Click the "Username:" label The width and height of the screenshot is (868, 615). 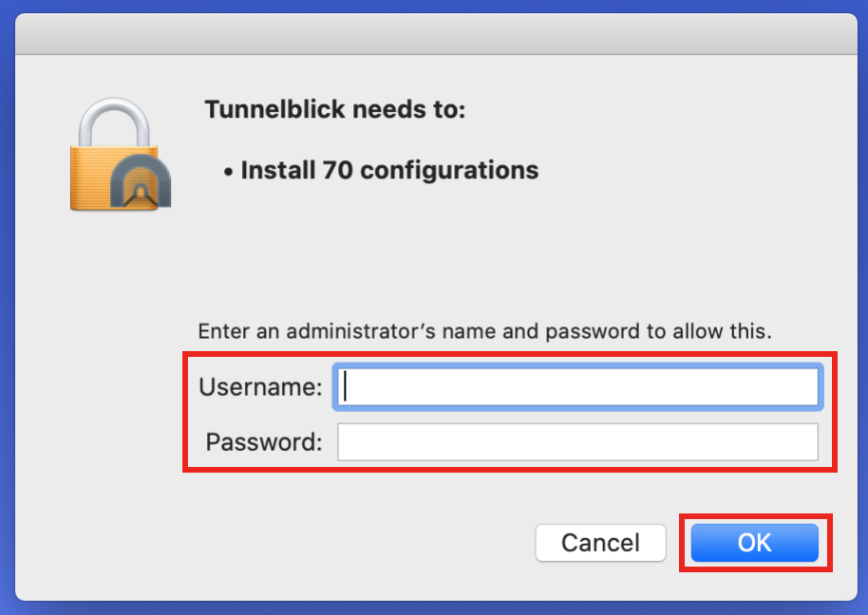pos(261,386)
